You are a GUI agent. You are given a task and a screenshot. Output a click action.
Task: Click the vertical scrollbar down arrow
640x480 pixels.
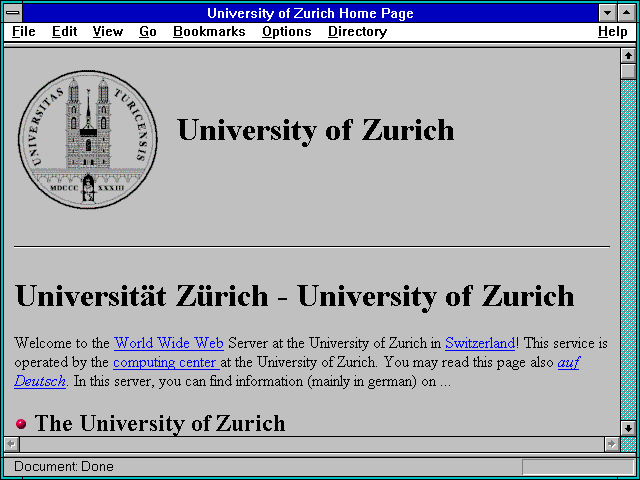click(x=629, y=428)
